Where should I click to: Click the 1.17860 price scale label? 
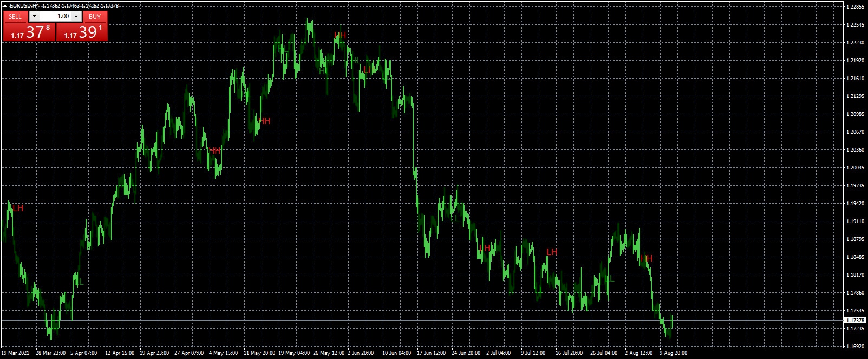pos(855,293)
